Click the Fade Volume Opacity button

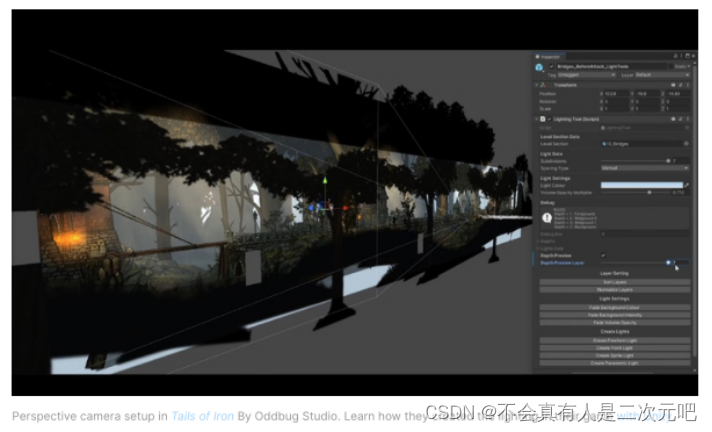coord(614,323)
